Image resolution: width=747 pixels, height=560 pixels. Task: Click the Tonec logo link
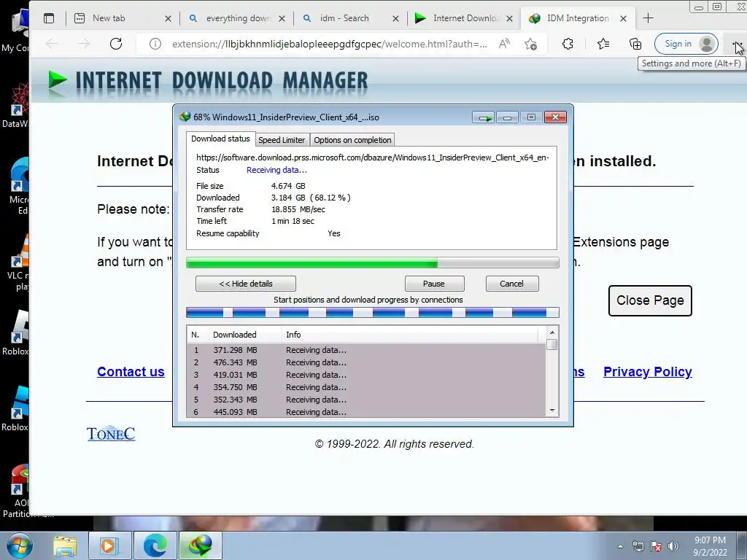click(111, 433)
